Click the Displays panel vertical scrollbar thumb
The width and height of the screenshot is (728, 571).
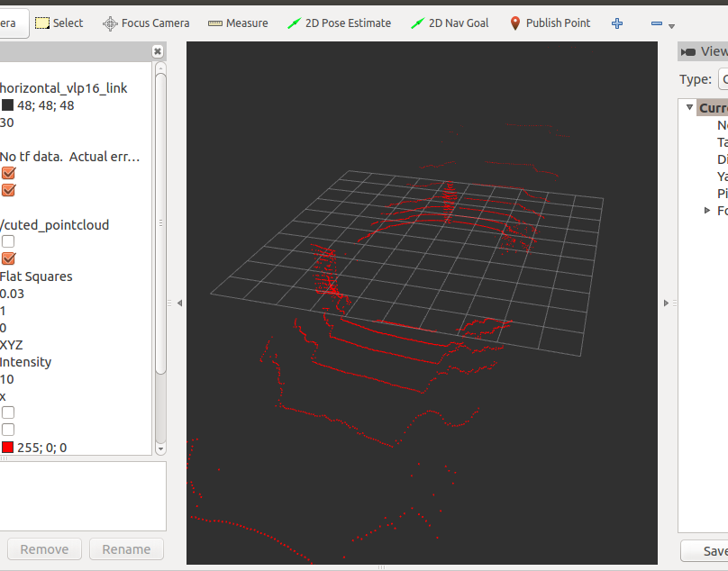point(160,223)
